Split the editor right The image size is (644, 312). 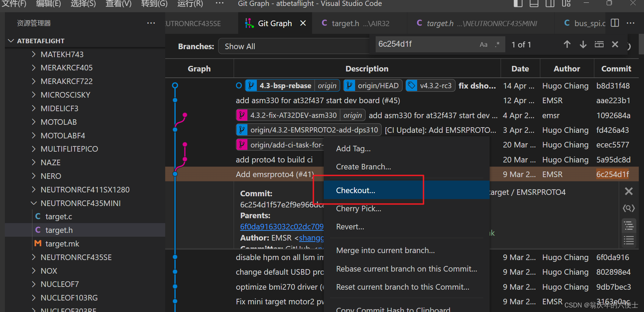[615, 23]
